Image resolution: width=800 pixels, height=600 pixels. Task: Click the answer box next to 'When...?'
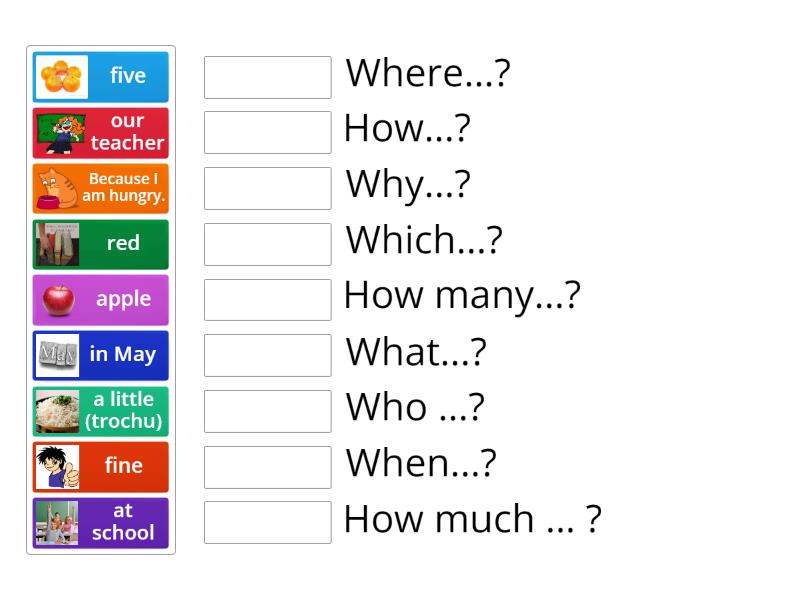pos(267,466)
